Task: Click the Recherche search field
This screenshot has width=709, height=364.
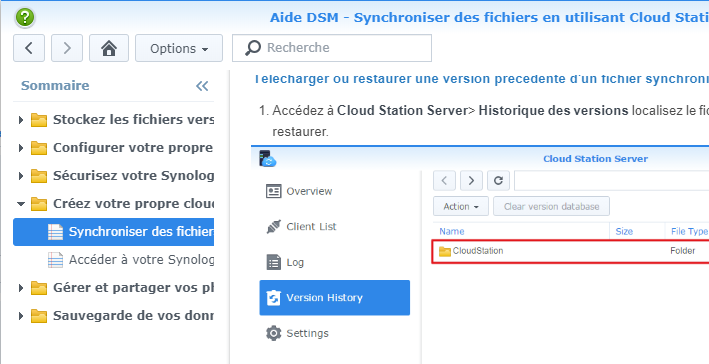Action: [332, 48]
